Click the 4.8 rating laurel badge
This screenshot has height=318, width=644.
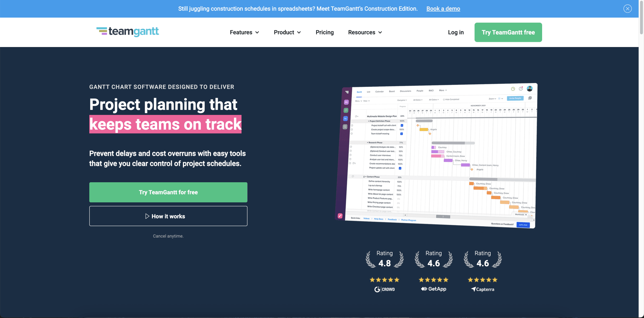pos(384,259)
